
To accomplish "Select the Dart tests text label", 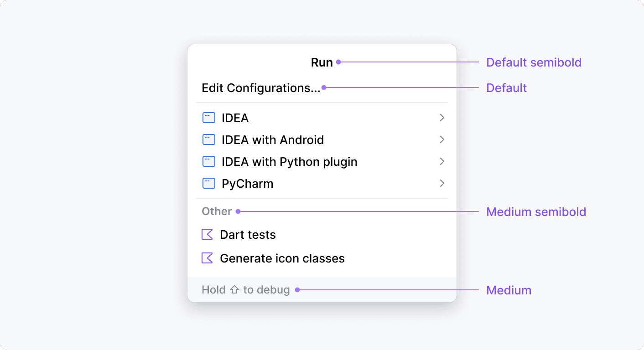I will pos(248,235).
